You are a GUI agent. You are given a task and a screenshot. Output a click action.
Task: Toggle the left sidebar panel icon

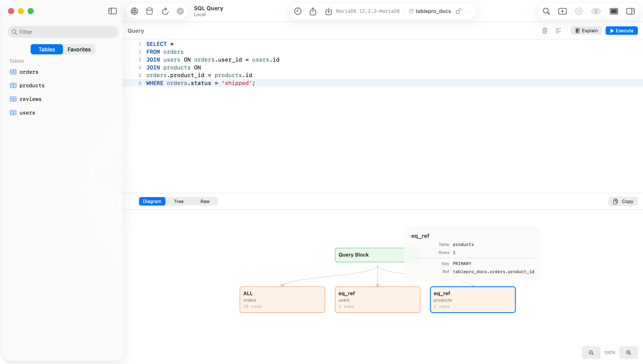(x=112, y=11)
